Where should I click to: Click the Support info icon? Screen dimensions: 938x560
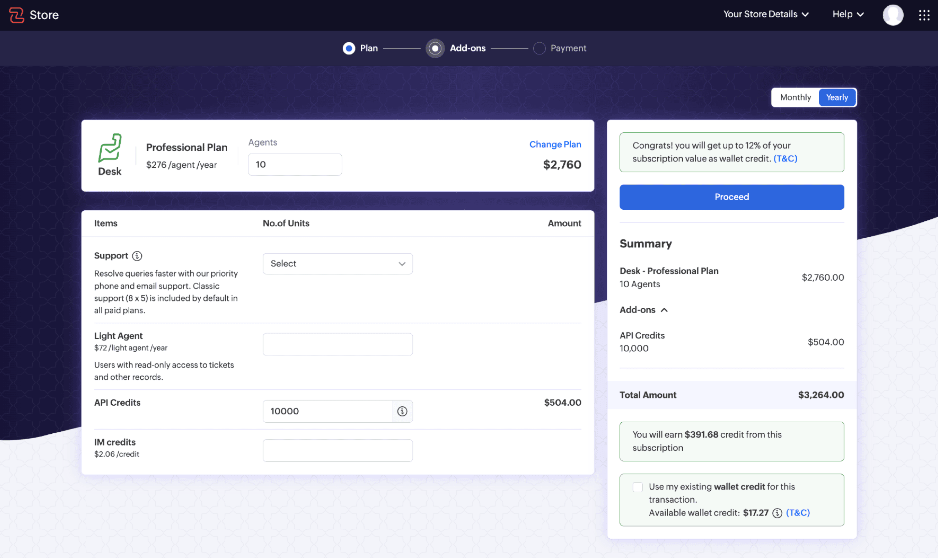pyautogui.click(x=137, y=256)
